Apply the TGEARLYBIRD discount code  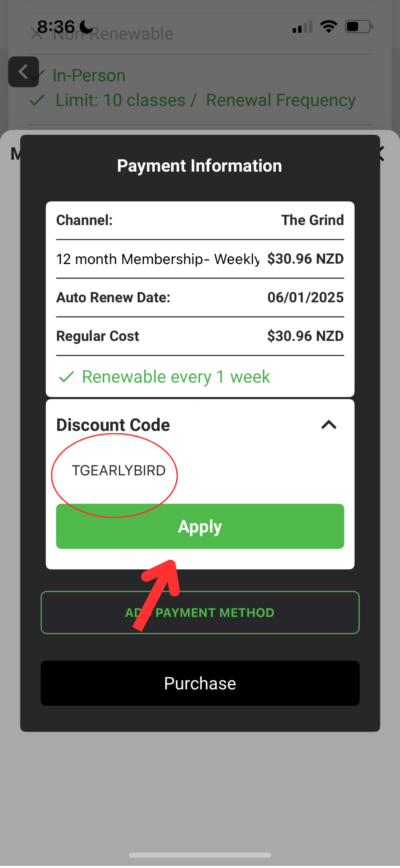click(200, 526)
